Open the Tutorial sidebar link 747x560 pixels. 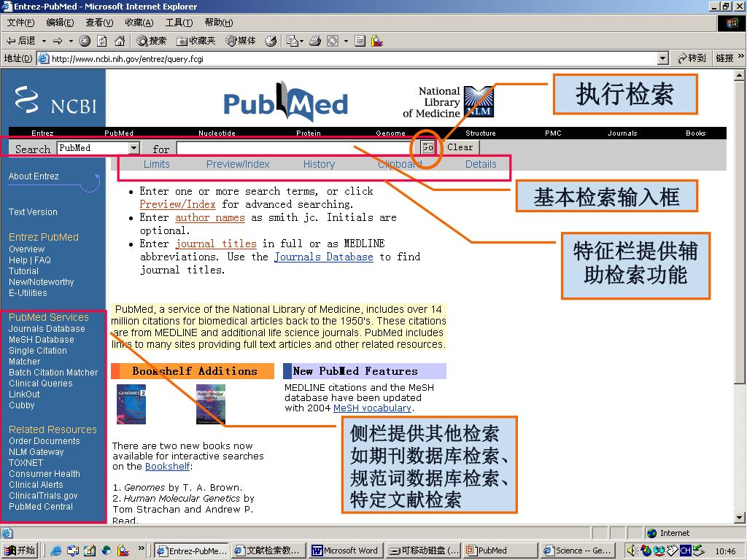point(23,271)
